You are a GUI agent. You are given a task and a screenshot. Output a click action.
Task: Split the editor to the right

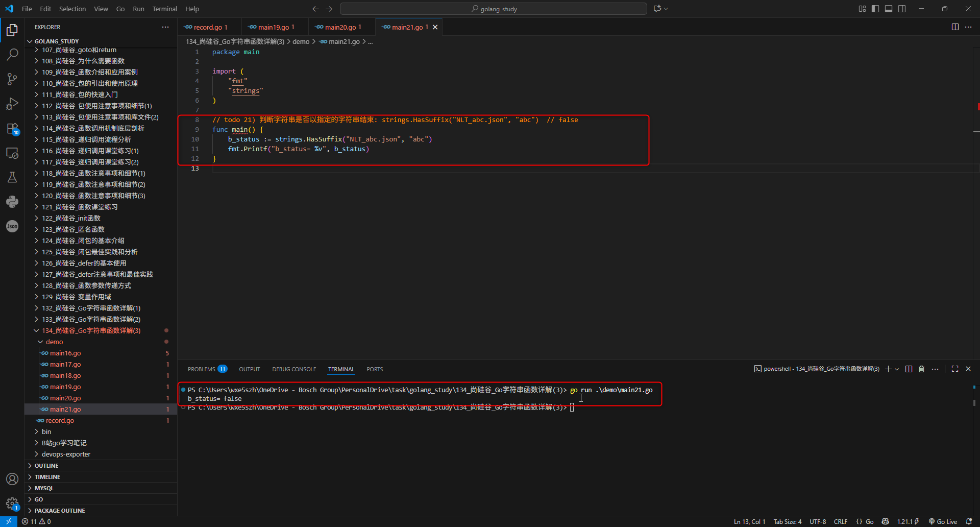coord(955,27)
